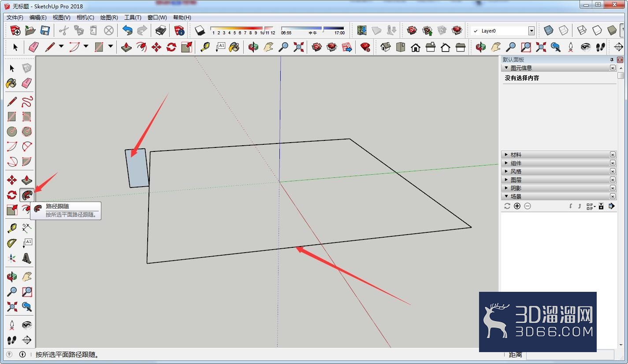Open the 文件(F) menu
This screenshot has width=628, height=364.
pyautogui.click(x=15, y=18)
